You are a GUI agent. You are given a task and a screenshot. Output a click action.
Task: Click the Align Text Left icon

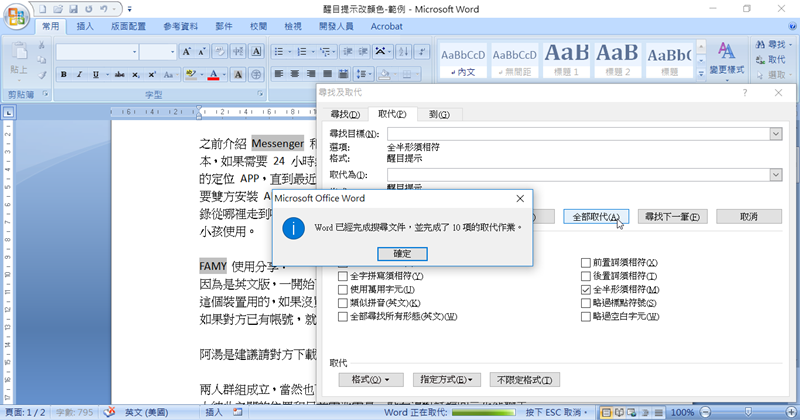tap(279, 75)
